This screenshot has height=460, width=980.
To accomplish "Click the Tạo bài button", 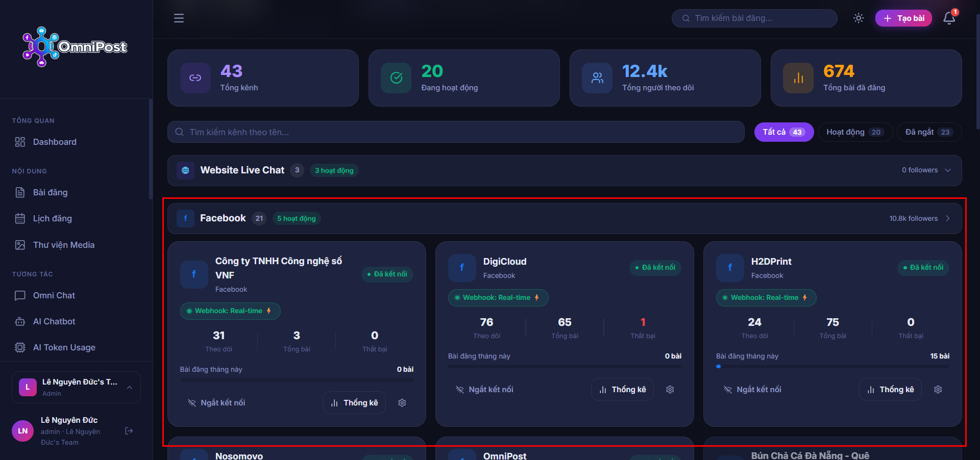I will tap(903, 18).
